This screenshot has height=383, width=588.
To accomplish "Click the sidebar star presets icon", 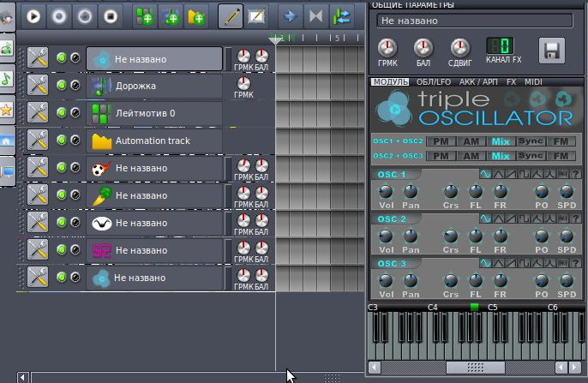I will click(x=6, y=111).
